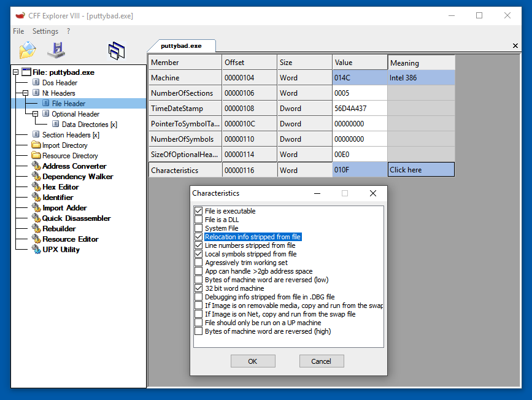This screenshot has height=400, width=532.
Task: Select the NumberOfSections value 0005
Action: [360, 93]
